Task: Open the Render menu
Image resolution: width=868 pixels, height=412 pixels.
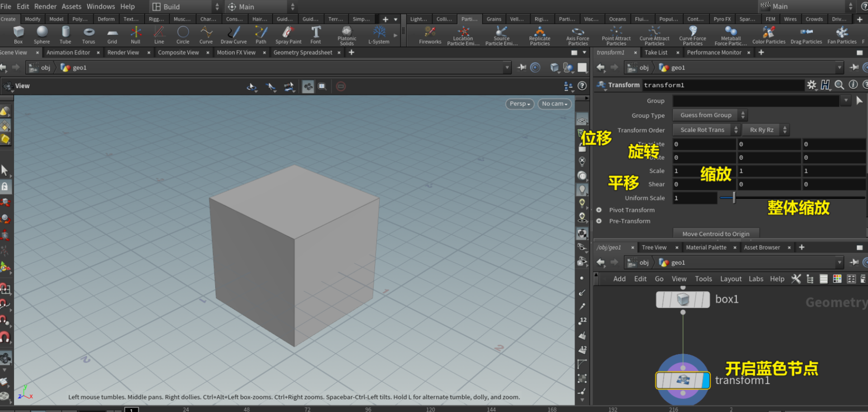Action: [46, 6]
